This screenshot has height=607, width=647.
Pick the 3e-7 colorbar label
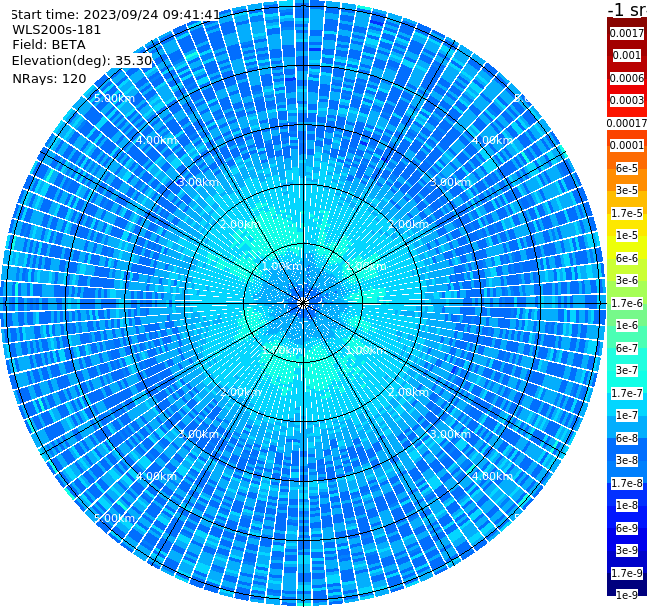click(627, 370)
